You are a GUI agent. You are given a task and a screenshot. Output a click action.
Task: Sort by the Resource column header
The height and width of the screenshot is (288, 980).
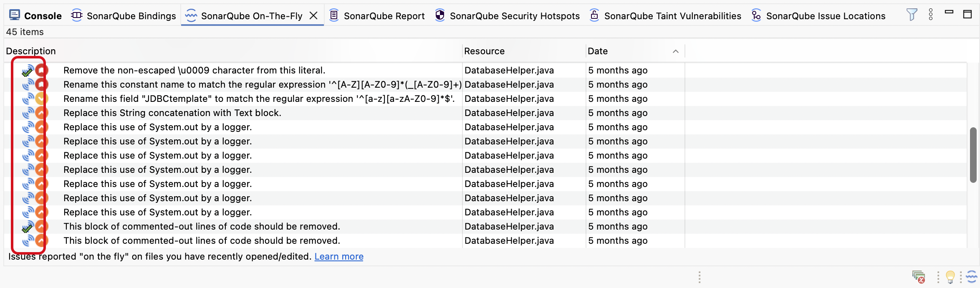[x=484, y=51]
